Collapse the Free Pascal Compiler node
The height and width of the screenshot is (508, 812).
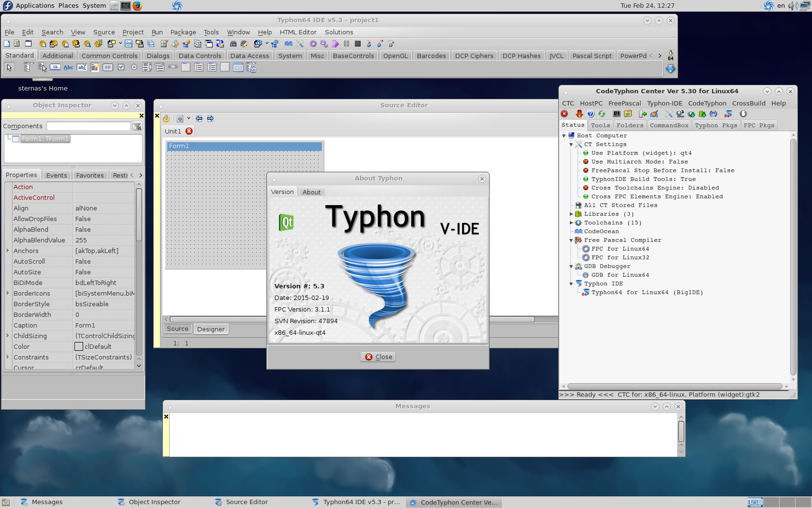(x=571, y=240)
